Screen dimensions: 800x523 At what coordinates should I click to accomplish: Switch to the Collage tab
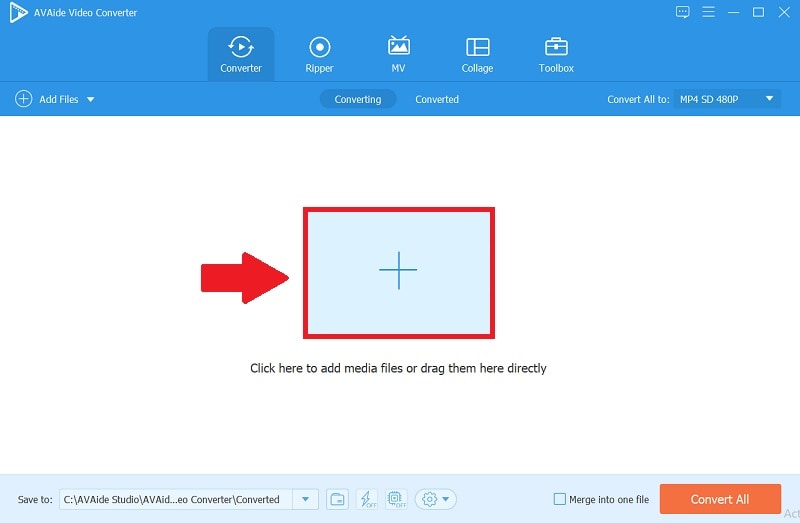point(478,54)
